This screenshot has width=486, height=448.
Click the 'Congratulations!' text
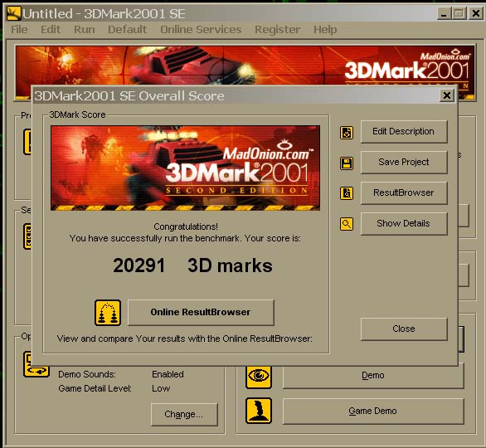coord(186,226)
